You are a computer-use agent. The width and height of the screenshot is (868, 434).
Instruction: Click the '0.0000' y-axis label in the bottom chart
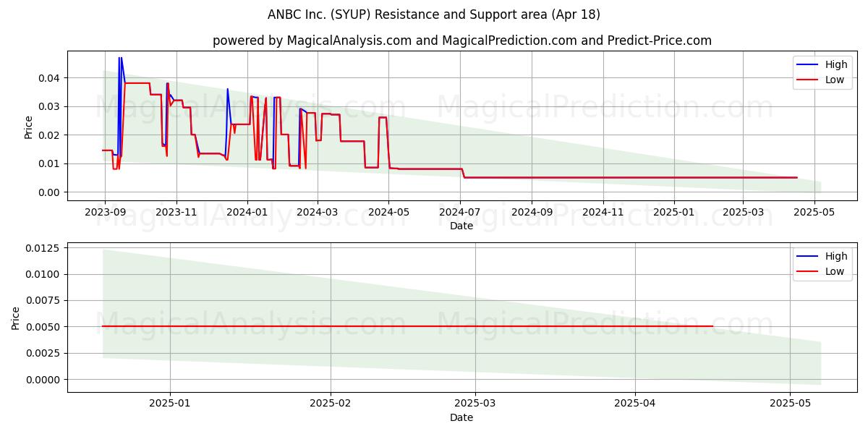pos(43,380)
